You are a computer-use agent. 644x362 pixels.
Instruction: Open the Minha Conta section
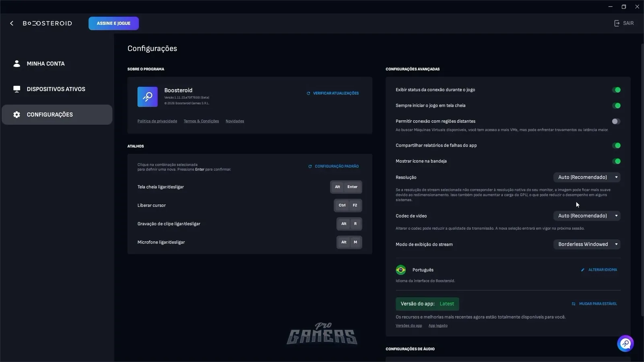(57, 64)
